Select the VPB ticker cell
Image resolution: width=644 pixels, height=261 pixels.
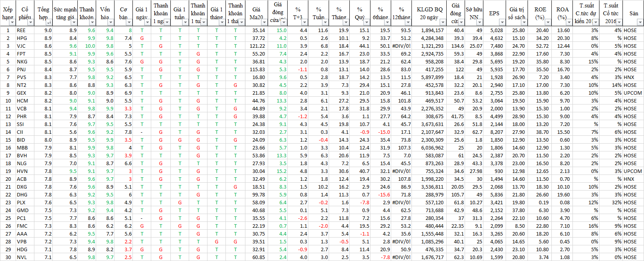(25, 241)
